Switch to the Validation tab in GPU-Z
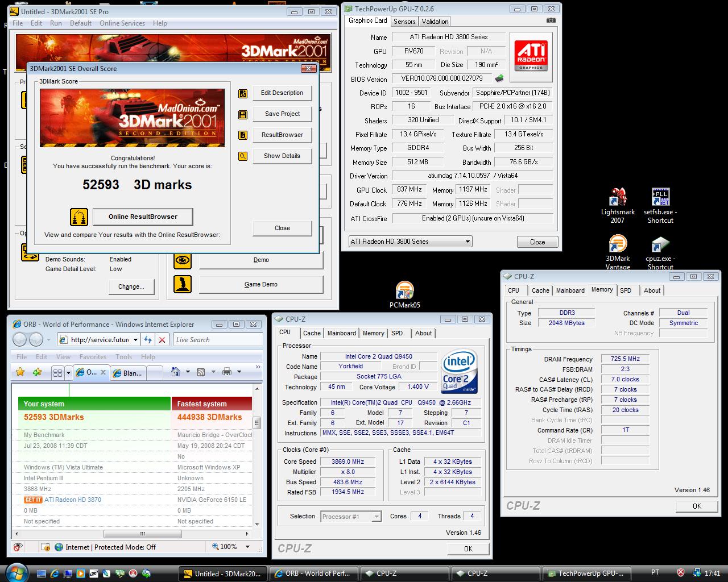This screenshot has height=582, width=728. pyautogui.click(x=435, y=21)
